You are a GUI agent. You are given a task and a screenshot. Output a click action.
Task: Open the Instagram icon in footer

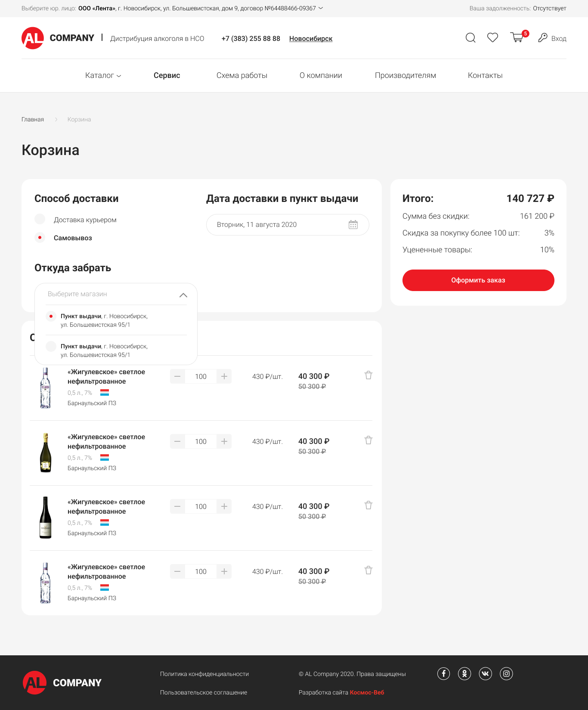506,673
